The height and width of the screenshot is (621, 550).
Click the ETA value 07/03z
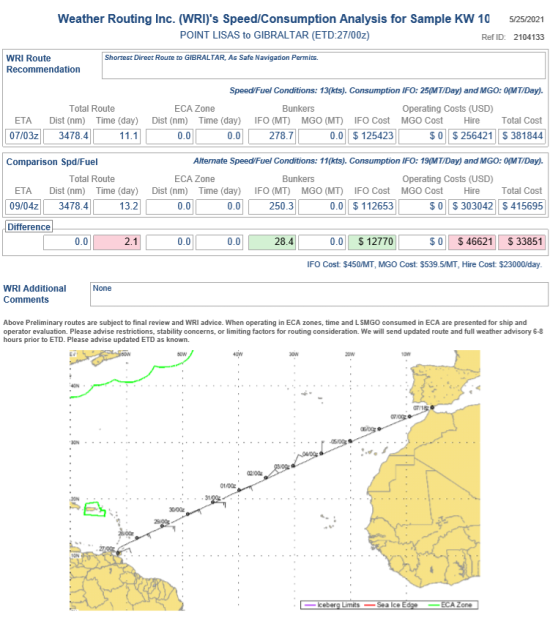coord(24,136)
